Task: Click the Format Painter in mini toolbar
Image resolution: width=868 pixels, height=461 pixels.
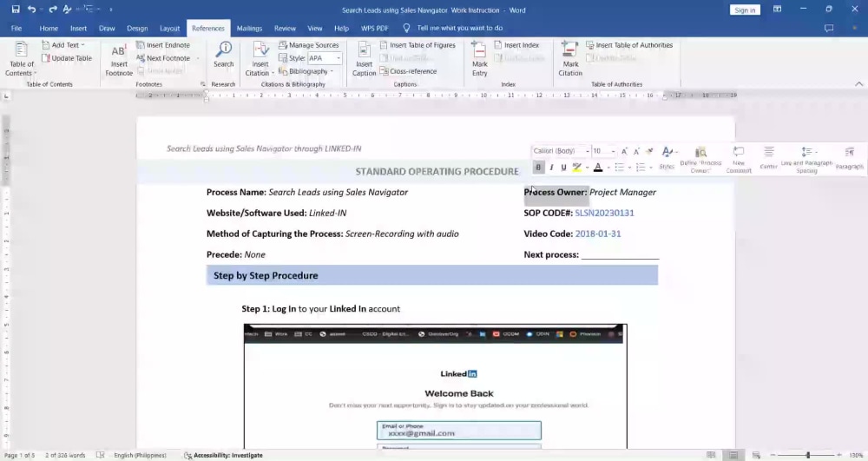Action: click(x=650, y=151)
